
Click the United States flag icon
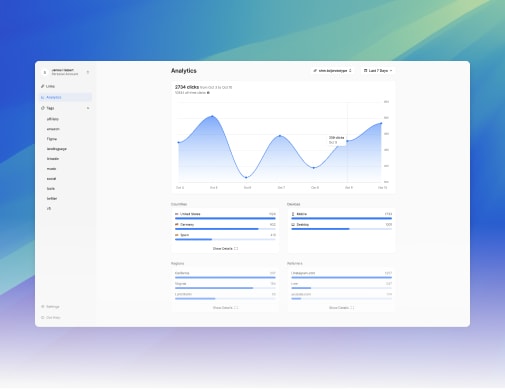177,214
